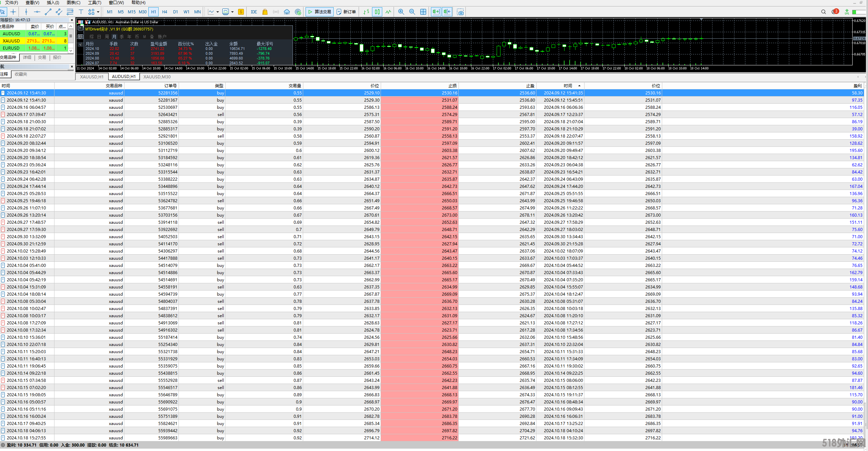Open the 文件(F) menu

12,2
